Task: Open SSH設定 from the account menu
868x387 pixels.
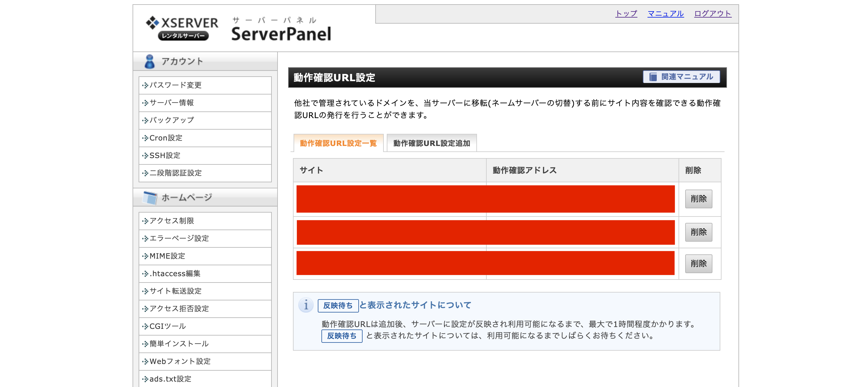Action: tap(165, 155)
